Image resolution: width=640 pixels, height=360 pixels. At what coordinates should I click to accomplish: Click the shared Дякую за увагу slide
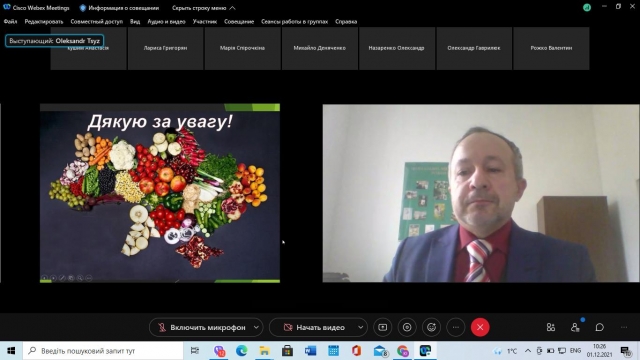point(160,193)
